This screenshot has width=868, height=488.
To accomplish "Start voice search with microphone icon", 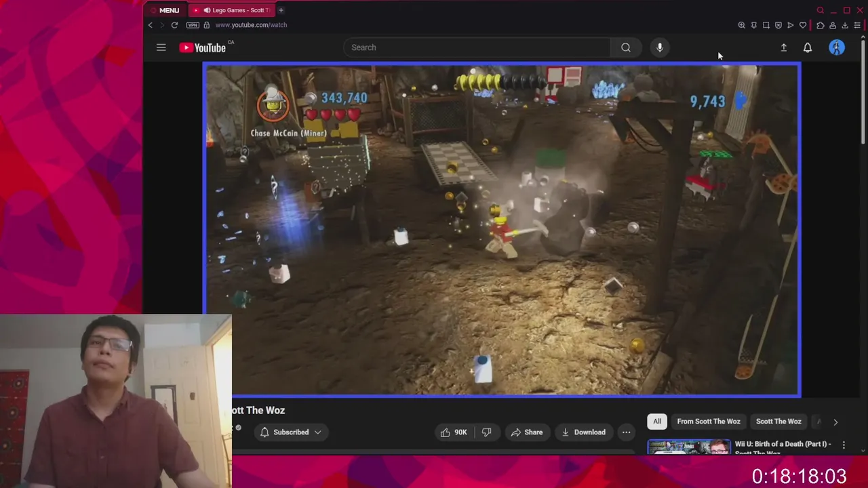I will [660, 47].
